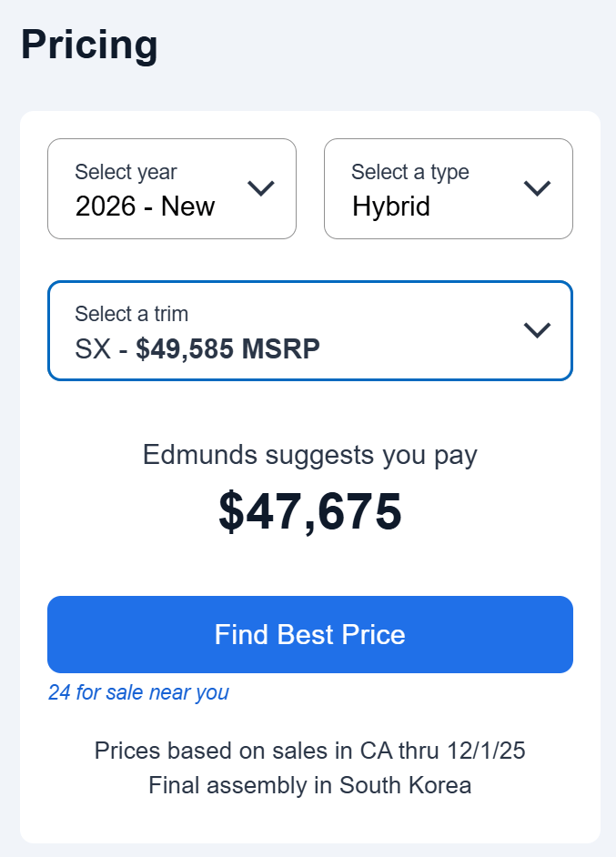
Task: Click the Hybrid type value
Action: tap(391, 207)
